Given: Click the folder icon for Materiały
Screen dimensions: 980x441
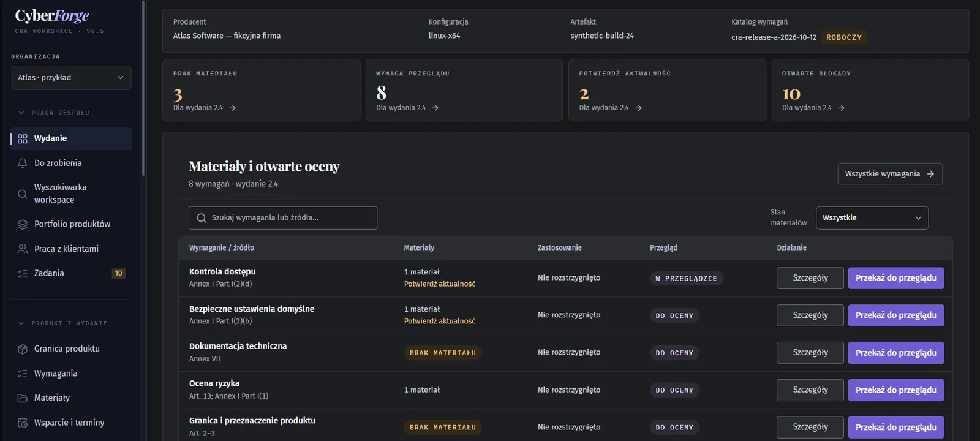Looking at the screenshot, I should (x=23, y=398).
